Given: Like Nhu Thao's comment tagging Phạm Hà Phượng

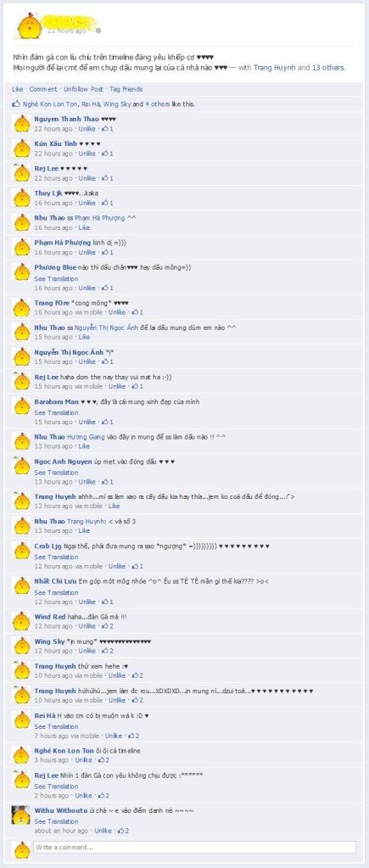Looking at the screenshot, I should tap(84, 227).
